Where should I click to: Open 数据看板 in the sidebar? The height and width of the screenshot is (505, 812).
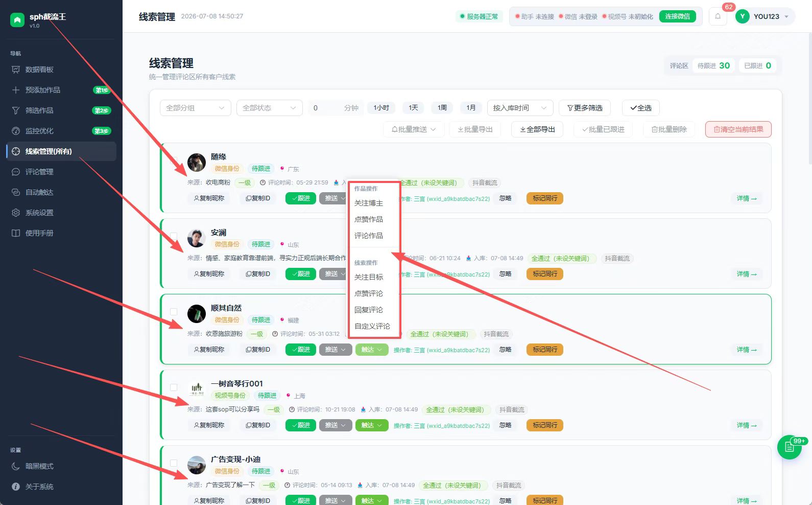[61, 70]
